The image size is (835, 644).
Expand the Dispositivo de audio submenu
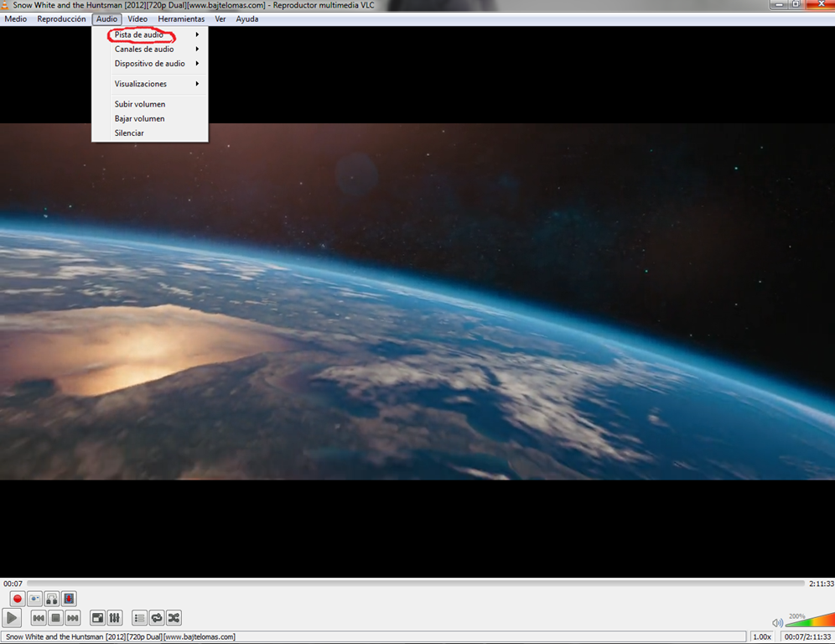tap(150, 64)
